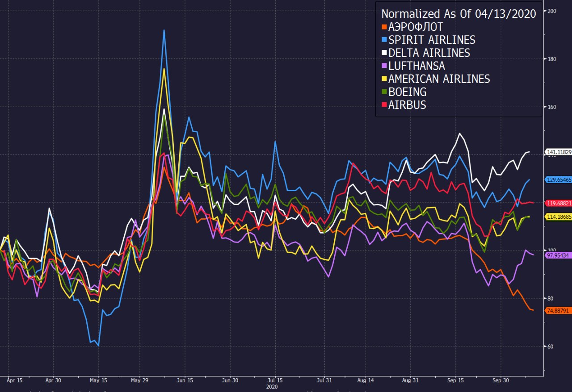Click the 60 y-axis label
572x392 pixels.
tap(550, 347)
